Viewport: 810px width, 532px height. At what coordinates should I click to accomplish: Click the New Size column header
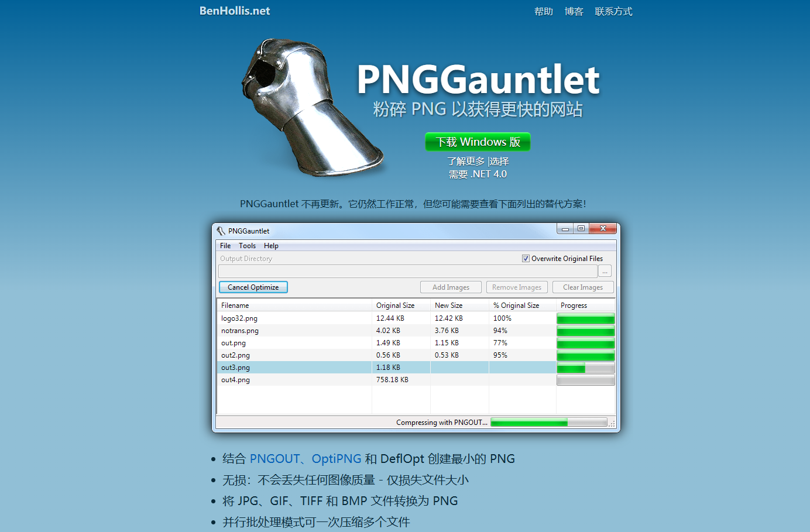tap(460, 306)
